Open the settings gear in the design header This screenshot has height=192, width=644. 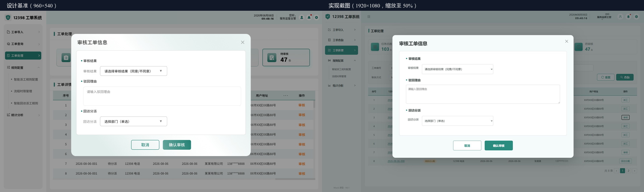pyautogui.click(x=316, y=17)
